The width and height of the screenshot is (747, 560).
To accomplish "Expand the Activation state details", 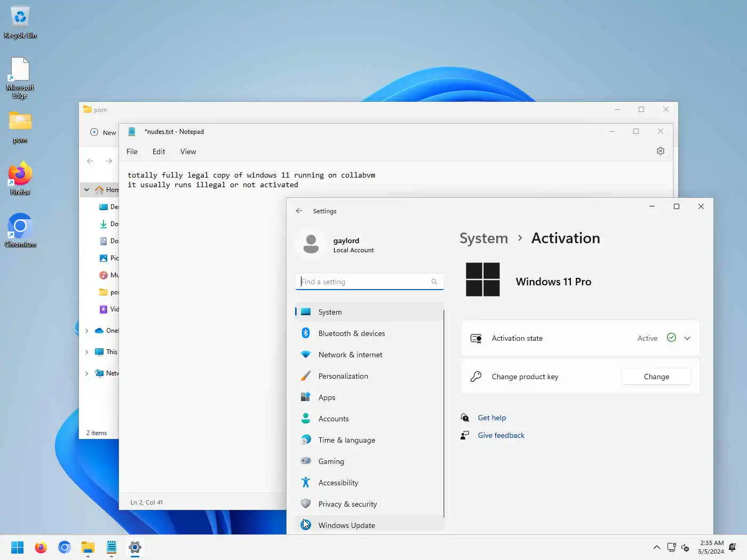I will pyautogui.click(x=687, y=338).
